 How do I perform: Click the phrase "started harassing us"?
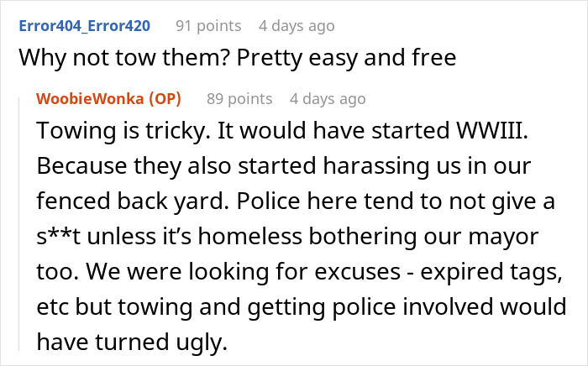click(305, 167)
